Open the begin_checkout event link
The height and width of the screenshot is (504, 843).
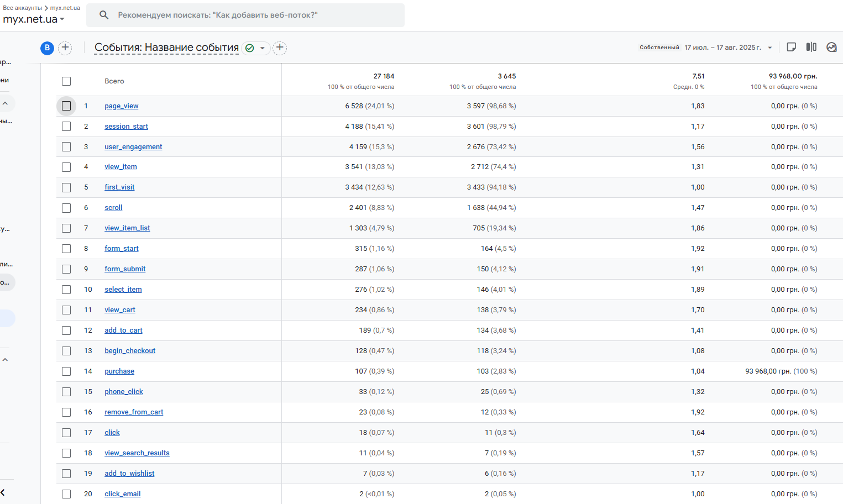pyautogui.click(x=130, y=351)
